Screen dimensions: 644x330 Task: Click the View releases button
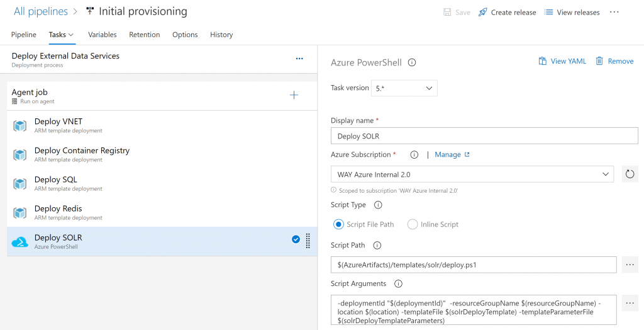(x=572, y=13)
